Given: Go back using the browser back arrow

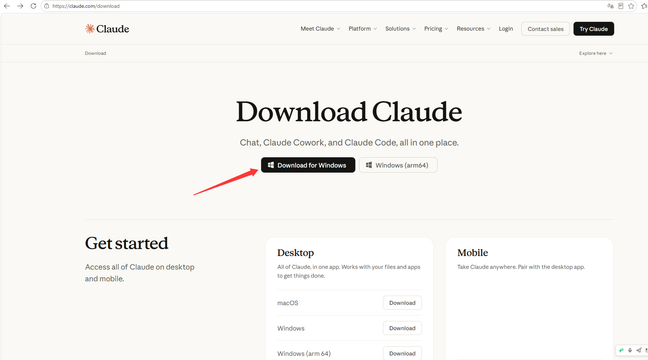Looking at the screenshot, I should pyautogui.click(x=7, y=6).
